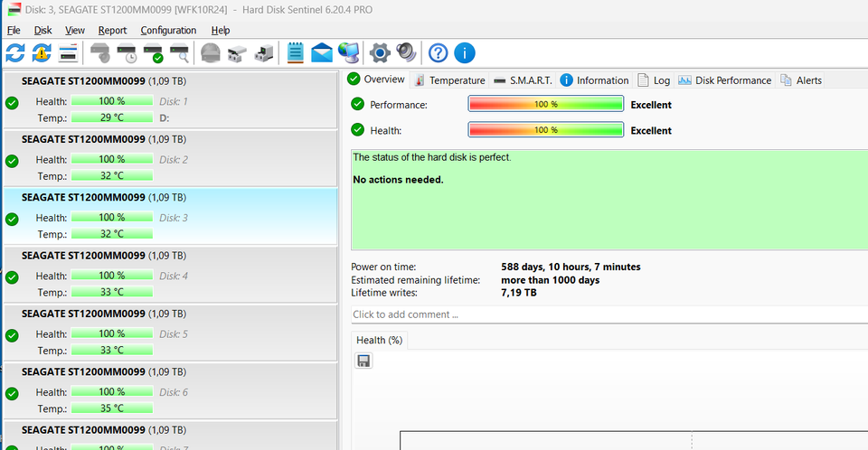Click 'The status of the hard disk is perfect.'
Viewport: 868px width, 450px height.
point(432,157)
